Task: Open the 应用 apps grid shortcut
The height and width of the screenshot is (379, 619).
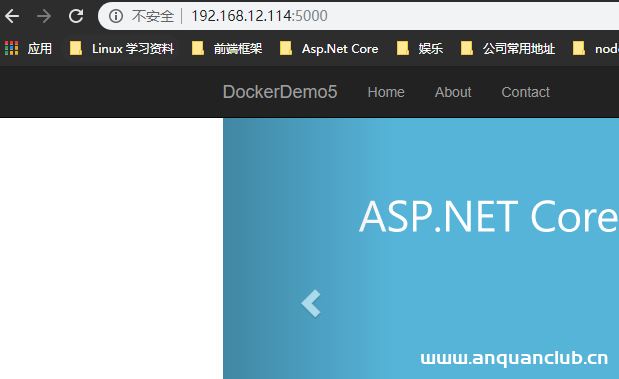Action: point(28,49)
